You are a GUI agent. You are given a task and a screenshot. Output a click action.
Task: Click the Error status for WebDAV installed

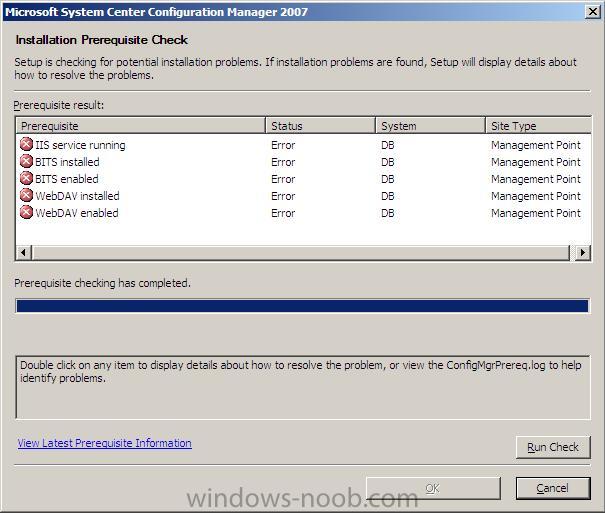[x=283, y=196]
